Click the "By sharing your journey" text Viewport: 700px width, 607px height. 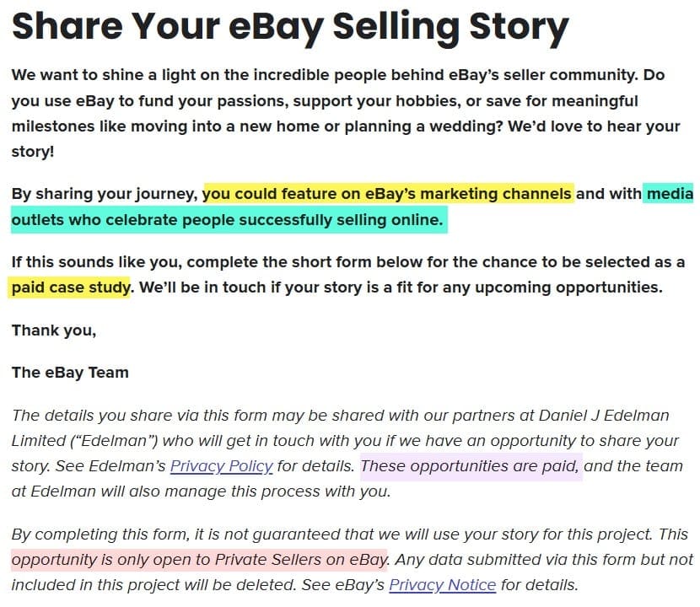(x=105, y=194)
